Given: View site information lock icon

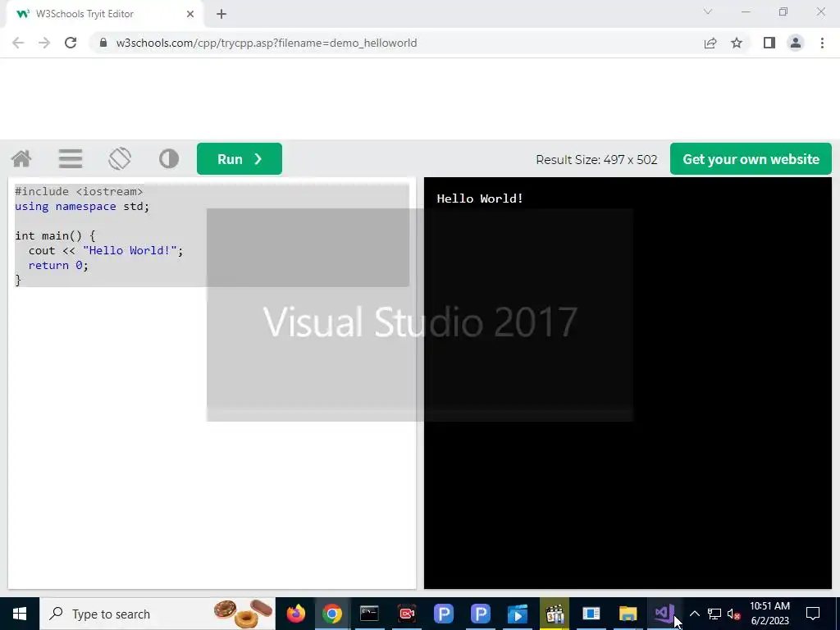Looking at the screenshot, I should pyautogui.click(x=103, y=43).
